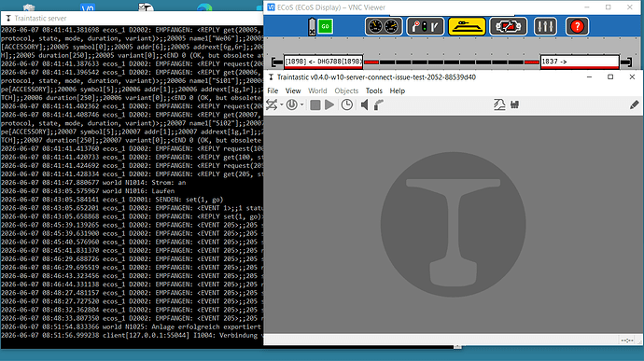The width and height of the screenshot is (644, 361).
Task: Maximize the Traintastic client window
Action: [610, 76]
